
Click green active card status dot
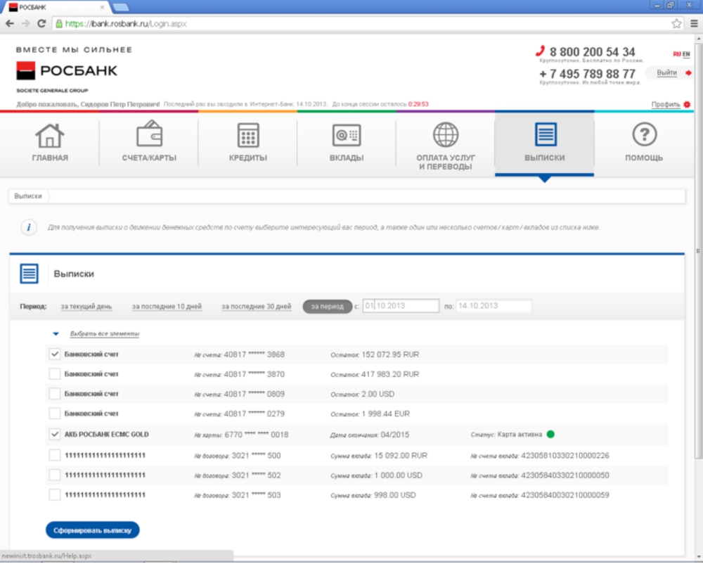pos(550,434)
